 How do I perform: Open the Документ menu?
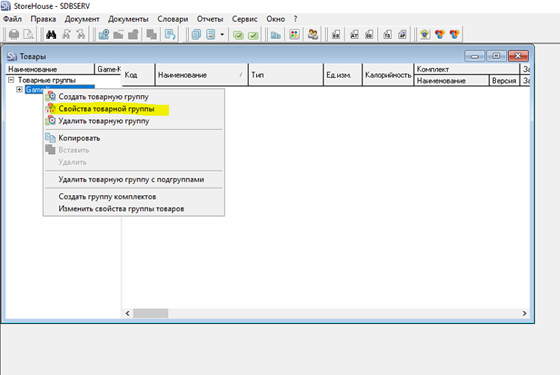(x=82, y=19)
